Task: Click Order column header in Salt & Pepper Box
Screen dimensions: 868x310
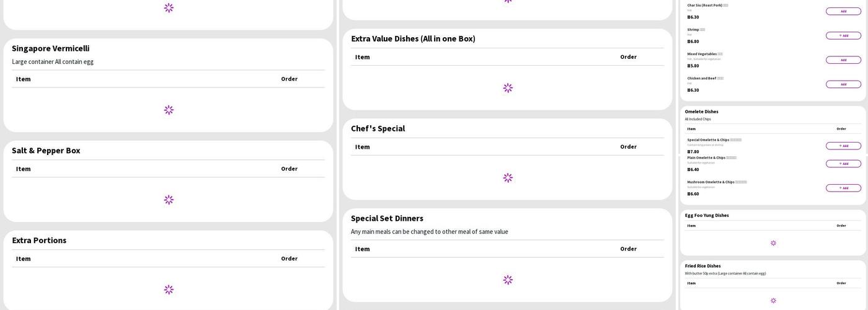Action: point(289,169)
